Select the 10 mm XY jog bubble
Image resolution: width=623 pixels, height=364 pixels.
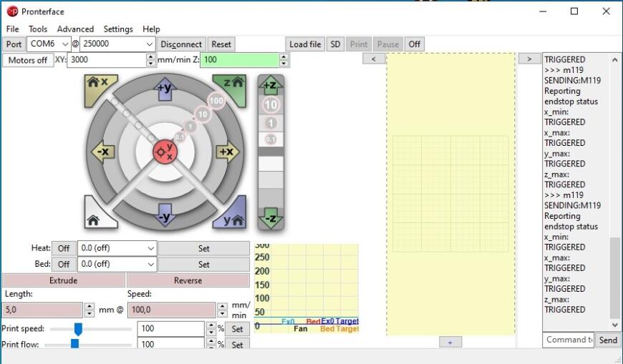pyautogui.click(x=203, y=114)
